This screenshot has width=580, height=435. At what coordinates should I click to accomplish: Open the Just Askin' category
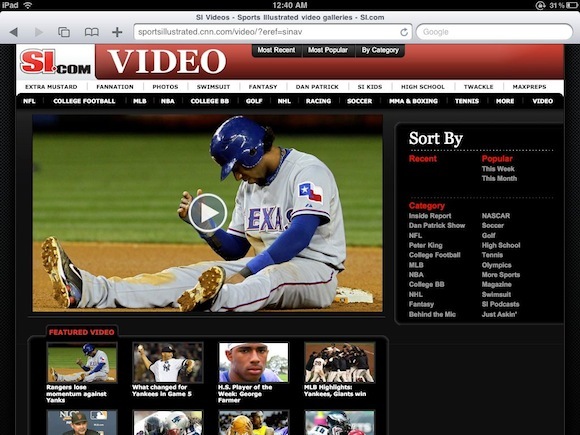(x=499, y=314)
